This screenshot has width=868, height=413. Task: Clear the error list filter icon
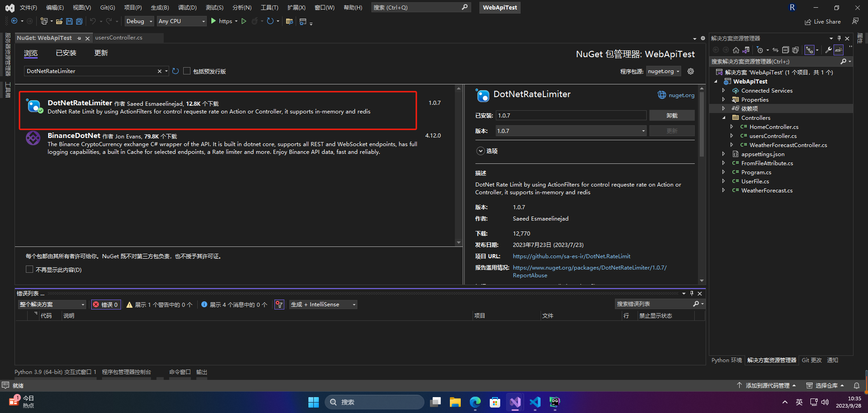[x=279, y=305]
